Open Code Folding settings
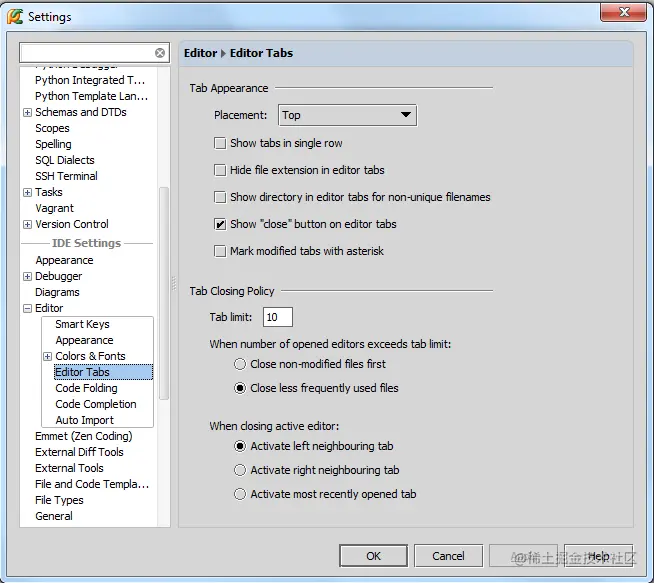Image resolution: width=654 pixels, height=583 pixels. [x=86, y=388]
